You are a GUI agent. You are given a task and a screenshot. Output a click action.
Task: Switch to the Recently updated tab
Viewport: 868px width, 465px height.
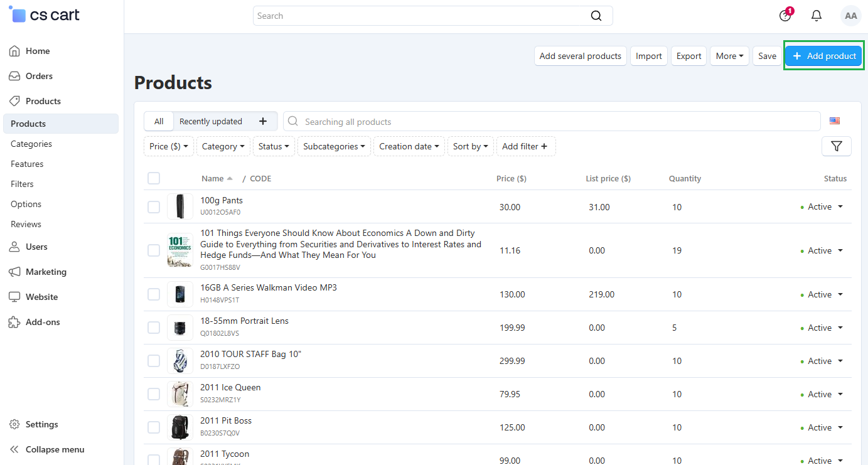click(x=211, y=121)
